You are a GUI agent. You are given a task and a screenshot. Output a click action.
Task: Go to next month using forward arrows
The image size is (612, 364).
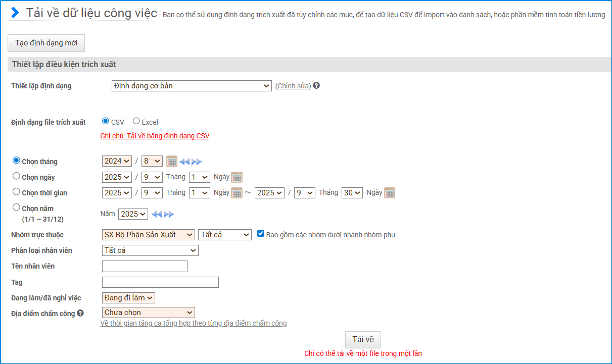(197, 162)
